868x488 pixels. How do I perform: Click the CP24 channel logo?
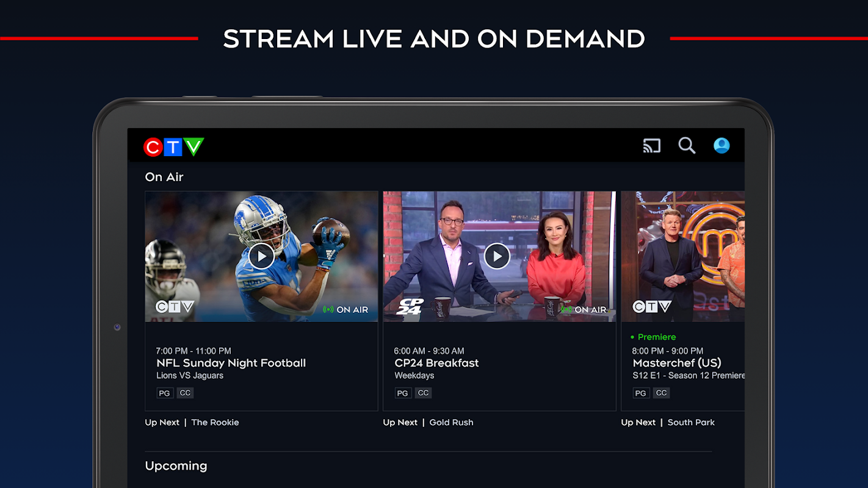coord(410,307)
